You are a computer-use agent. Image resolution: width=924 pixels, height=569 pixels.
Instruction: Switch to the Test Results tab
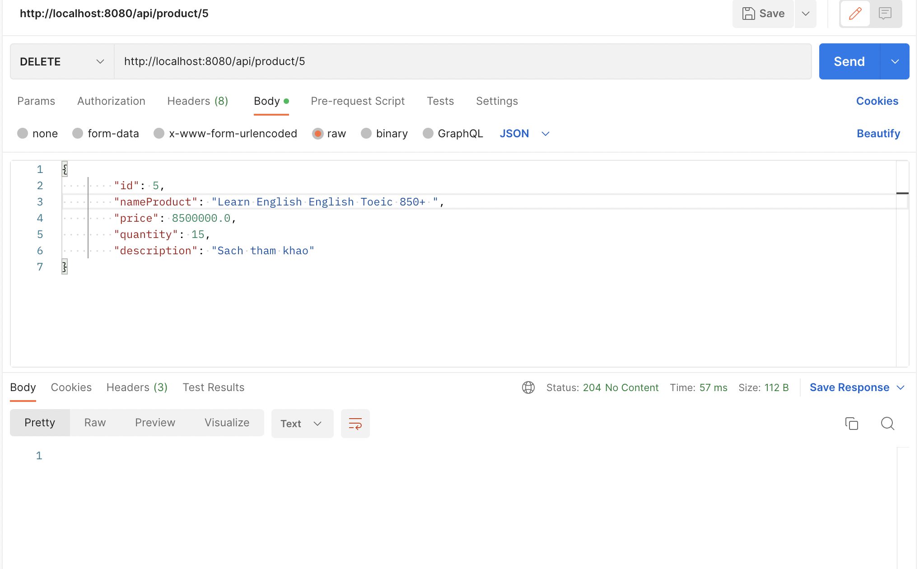213,387
